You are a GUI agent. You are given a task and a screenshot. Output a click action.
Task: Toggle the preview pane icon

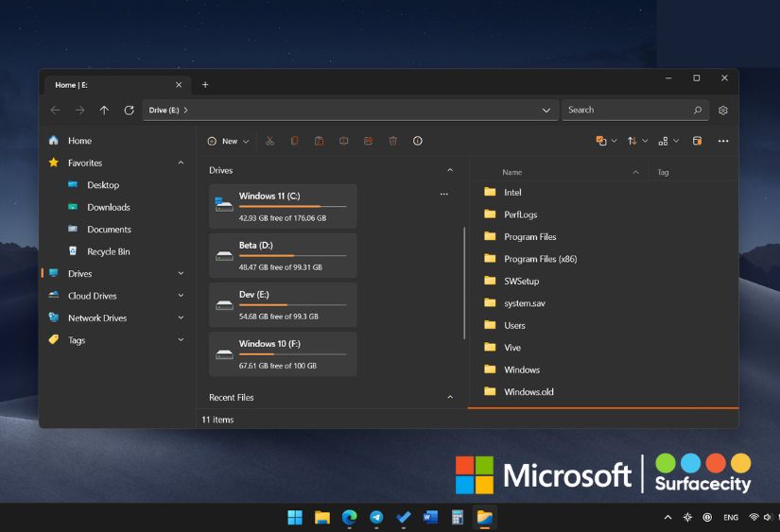697,141
